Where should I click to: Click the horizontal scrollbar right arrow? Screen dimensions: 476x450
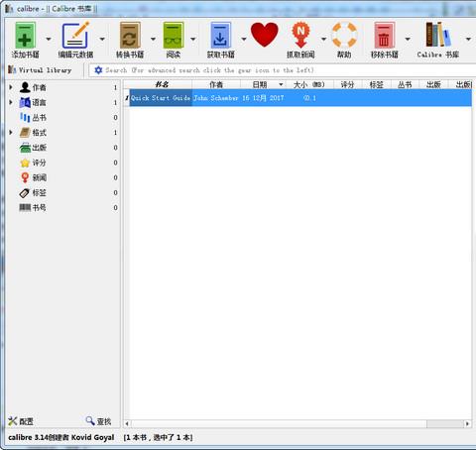click(x=467, y=423)
